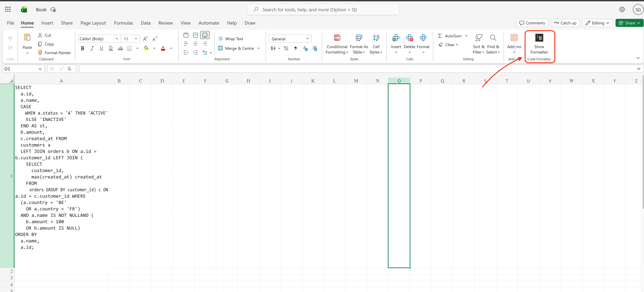The width and height of the screenshot is (644, 292).
Task: Expand the General number format dropdown
Action: pos(307,39)
